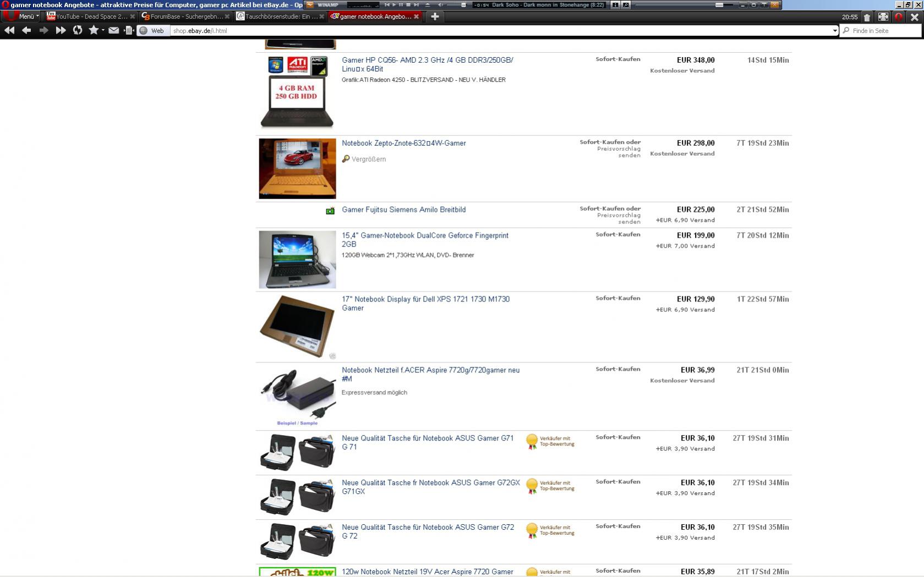This screenshot has width=924, height=577.
Task: Winamp eject open file button
Action: (428, 4)
